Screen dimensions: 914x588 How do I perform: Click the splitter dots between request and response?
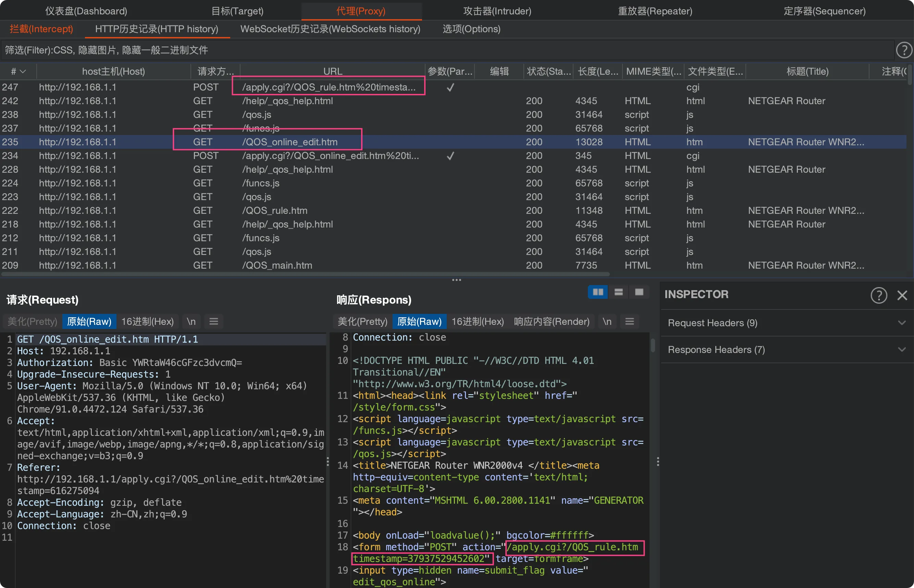point(328,462)
